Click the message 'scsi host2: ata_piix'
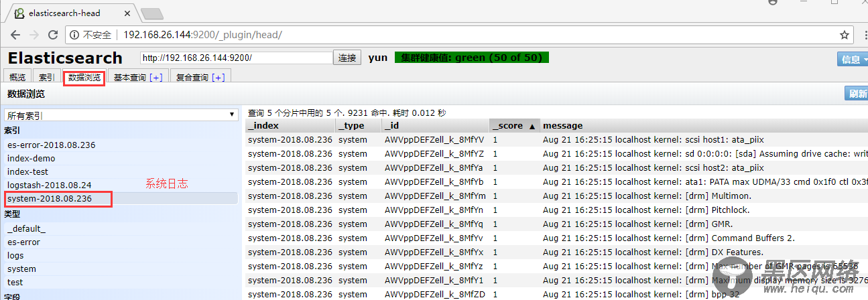Viewport: 868px width, 300px height. (x=654, y=168)
